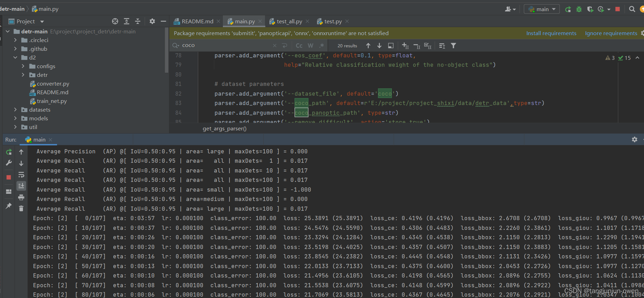Open the dropdown arrow beside the profile icon

tap(609, 9)
